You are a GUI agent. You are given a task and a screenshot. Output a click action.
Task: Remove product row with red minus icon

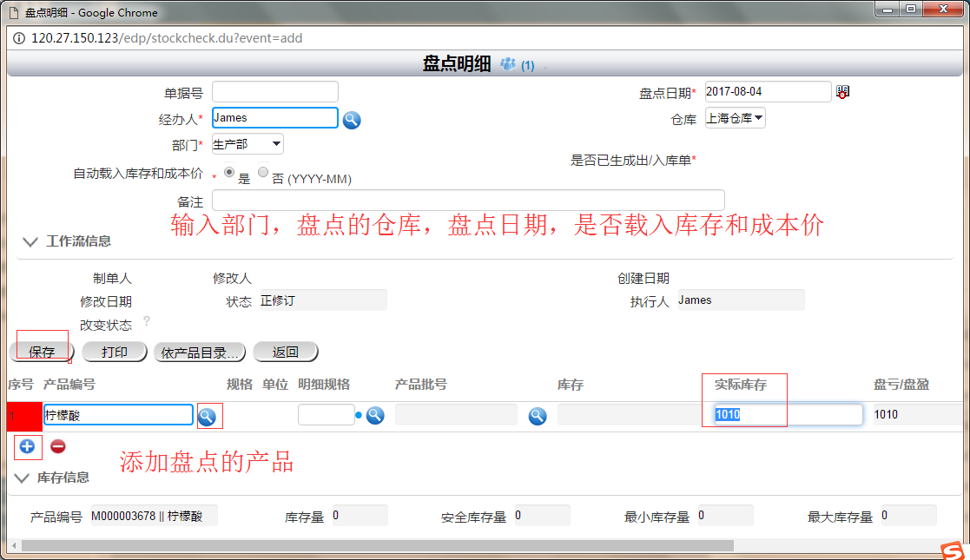click(x=57, y=446)
